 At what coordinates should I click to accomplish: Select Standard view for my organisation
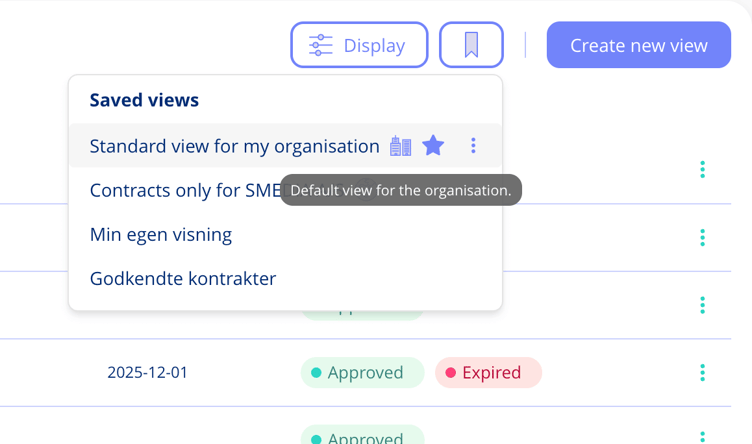pyautogui.click(x=234, y=146)
